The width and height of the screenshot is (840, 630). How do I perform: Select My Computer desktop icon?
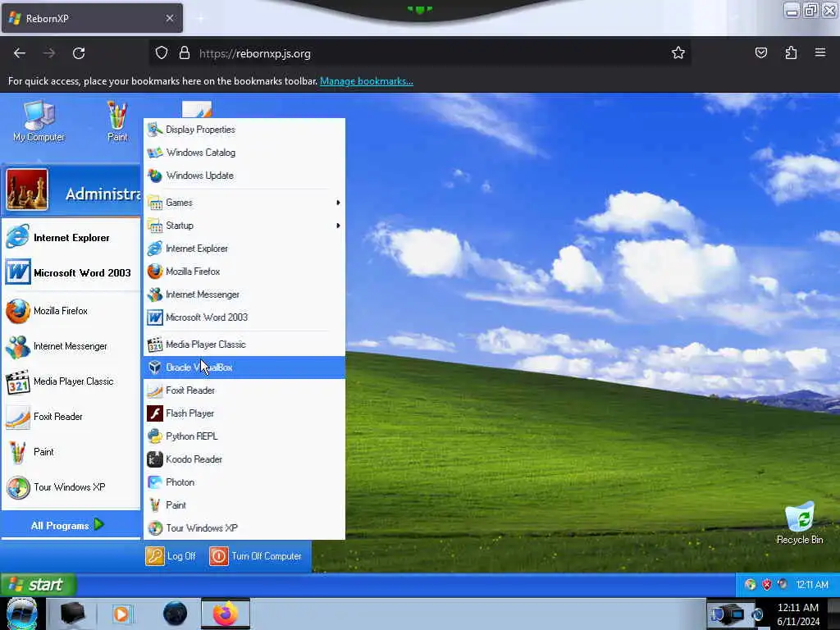tap(39, 121)
